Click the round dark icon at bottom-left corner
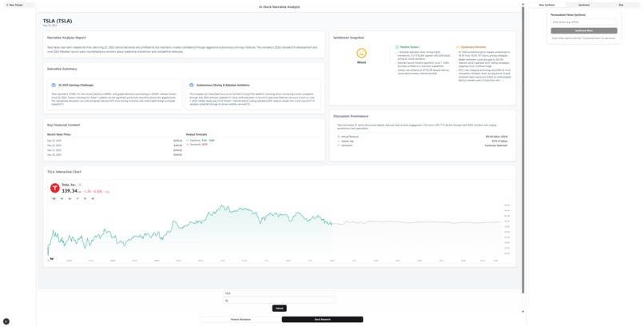The width and height of the screenshot is (644, 327). point(6,321)
